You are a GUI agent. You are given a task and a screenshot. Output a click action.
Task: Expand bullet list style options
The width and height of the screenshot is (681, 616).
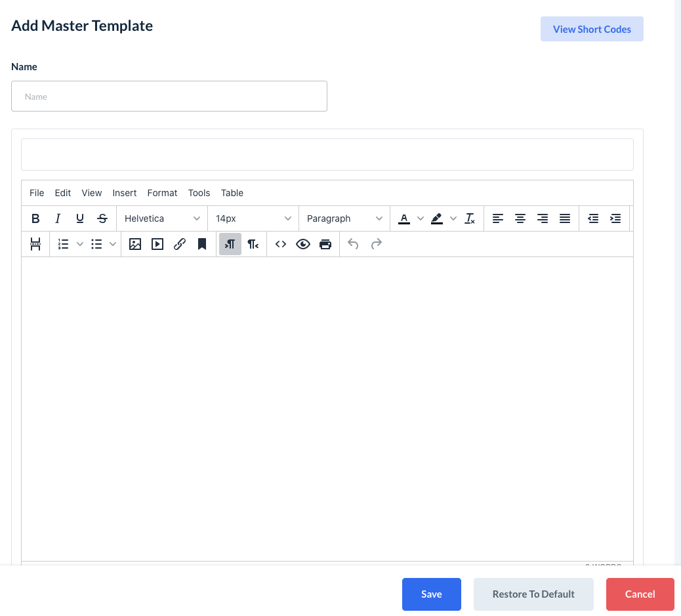click(113, 244)
